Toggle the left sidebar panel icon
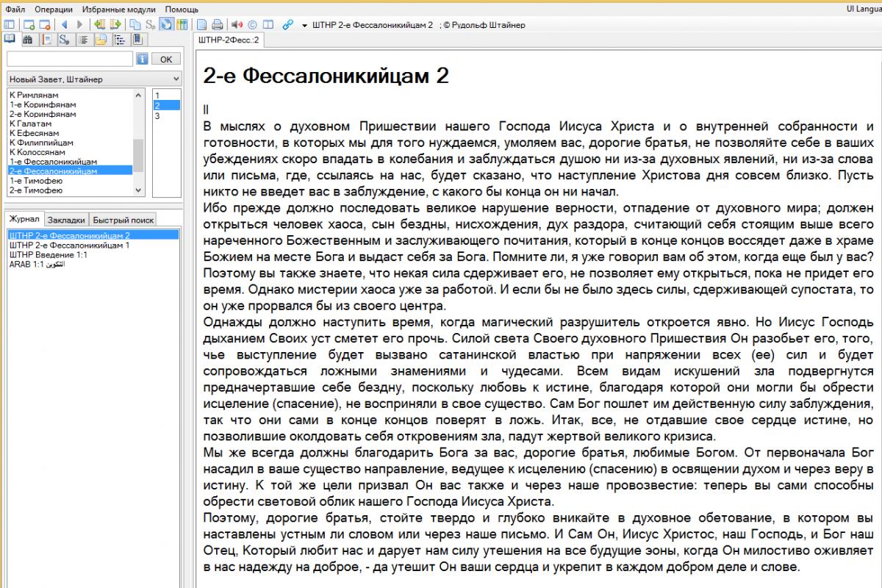 click(9, 25)
